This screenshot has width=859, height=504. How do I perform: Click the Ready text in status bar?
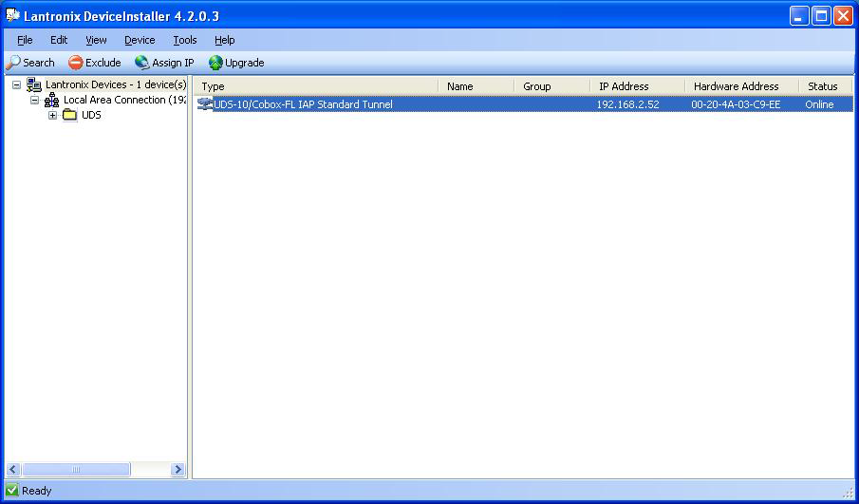pos(37,491)
